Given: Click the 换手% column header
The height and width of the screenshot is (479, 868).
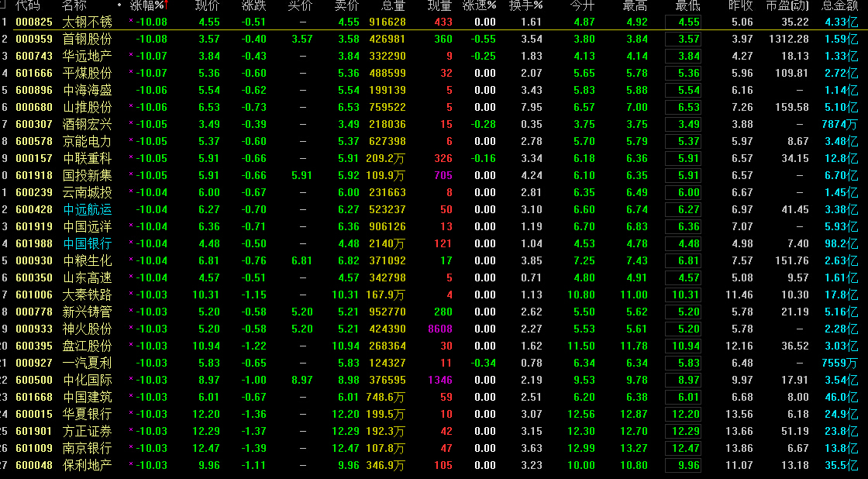Looking at the screenshot, I should [x=530, y=5].
